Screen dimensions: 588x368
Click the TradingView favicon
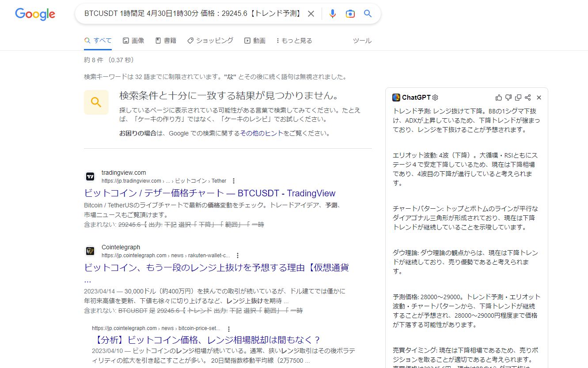pyautogui.click(x=90, y=176)
